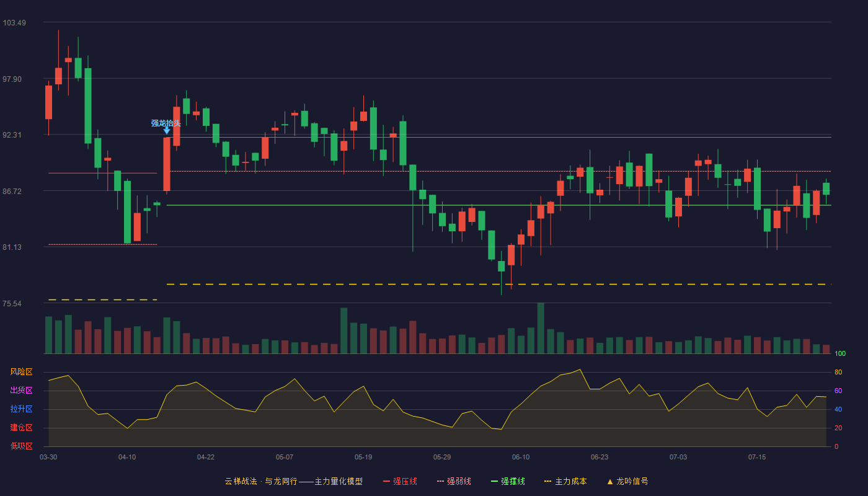Click the 04-10 date axis label

coord(127,457)
